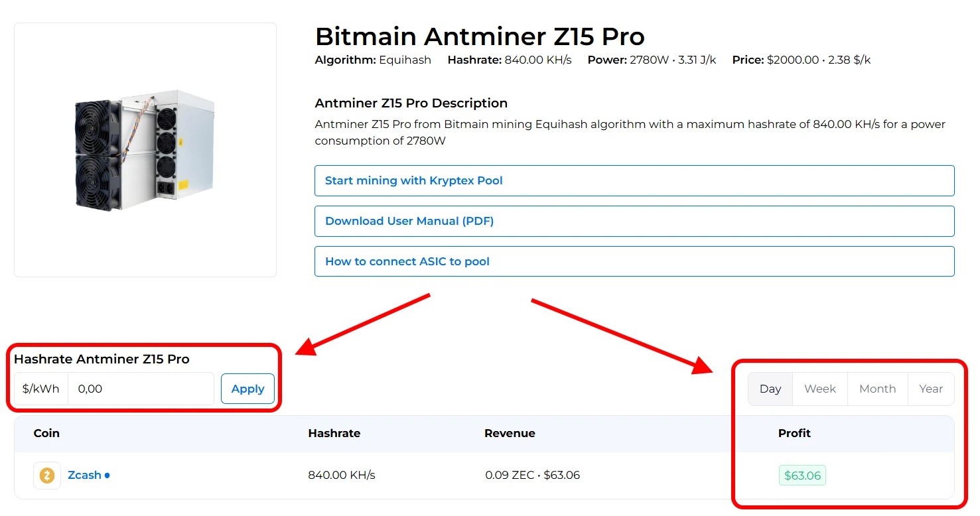
Task: Click the Antminer Z15 Pro product image
Action: [145, 150]
